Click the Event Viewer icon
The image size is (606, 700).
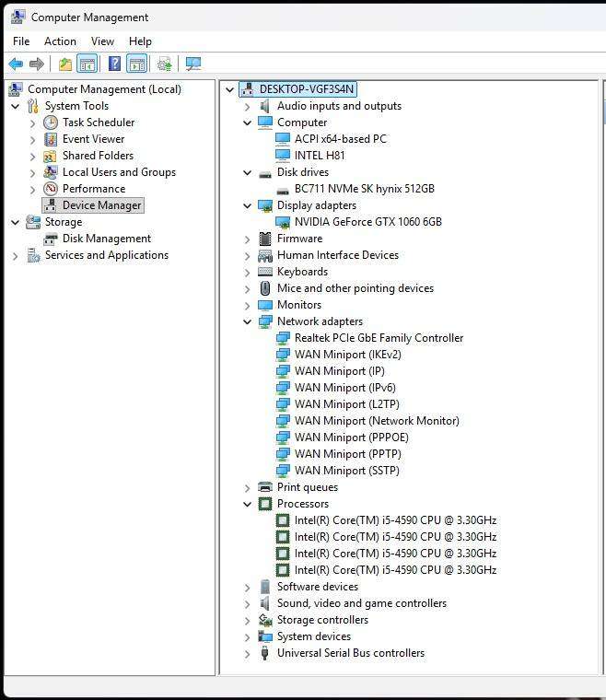pyautogui.click(x=51, y=139)
